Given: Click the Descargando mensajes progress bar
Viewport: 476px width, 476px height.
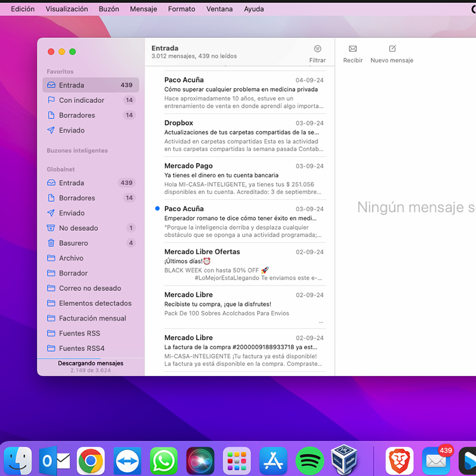Looking at the screenshot, I should (90, 359).
